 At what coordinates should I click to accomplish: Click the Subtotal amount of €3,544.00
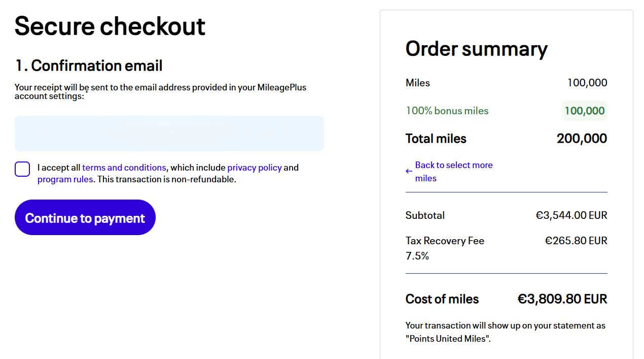click(570, 215)
